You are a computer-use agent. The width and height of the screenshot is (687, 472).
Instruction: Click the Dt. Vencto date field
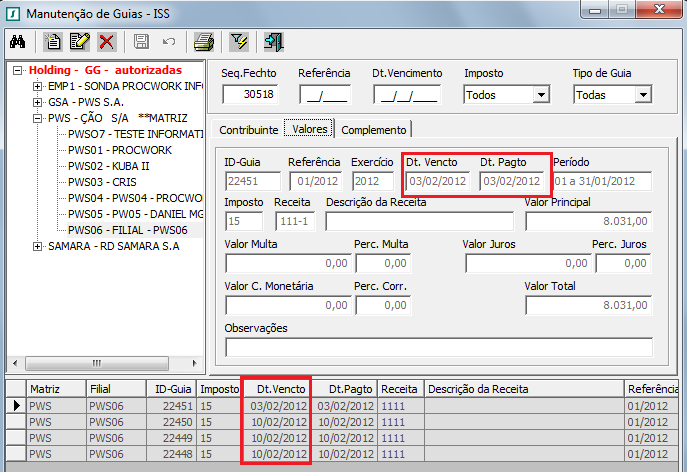pyautogui.click(x=438, y=181)
